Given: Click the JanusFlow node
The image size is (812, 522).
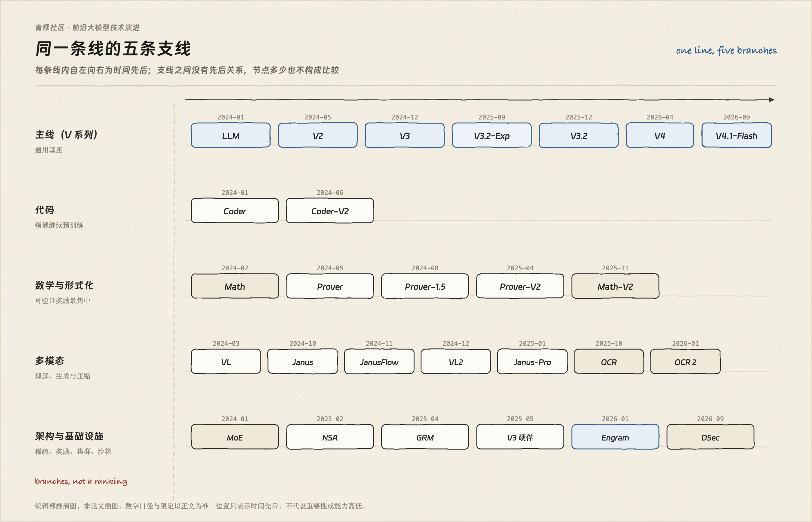Looking at the screenshot, I should 379,361.
